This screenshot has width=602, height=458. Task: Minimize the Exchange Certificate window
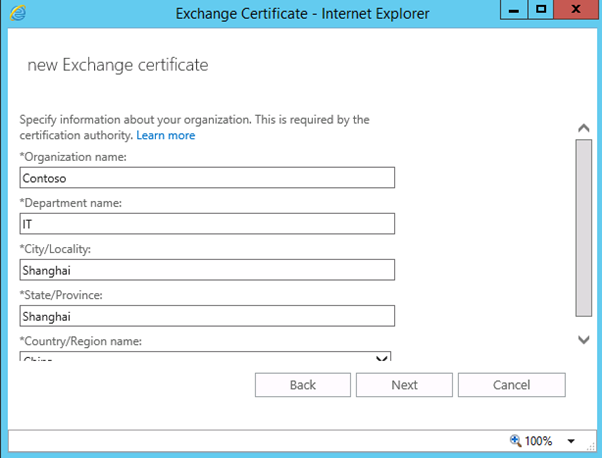pyautogui.click(x=514, y=10)
